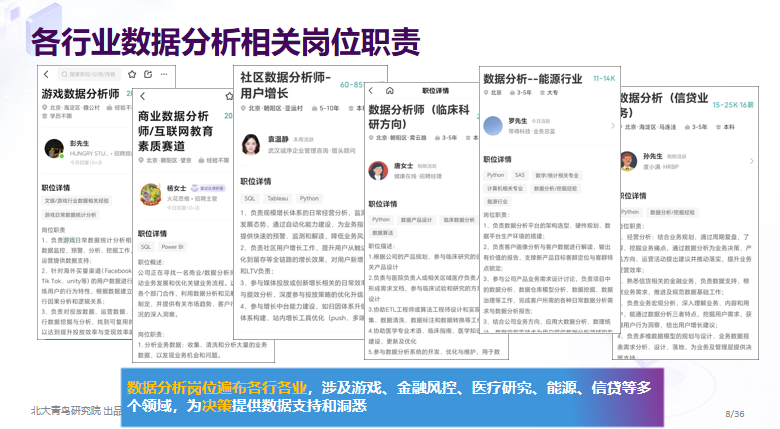
Task: Click the Python tag on the 能源行业 card
Action: coord(495,175)
